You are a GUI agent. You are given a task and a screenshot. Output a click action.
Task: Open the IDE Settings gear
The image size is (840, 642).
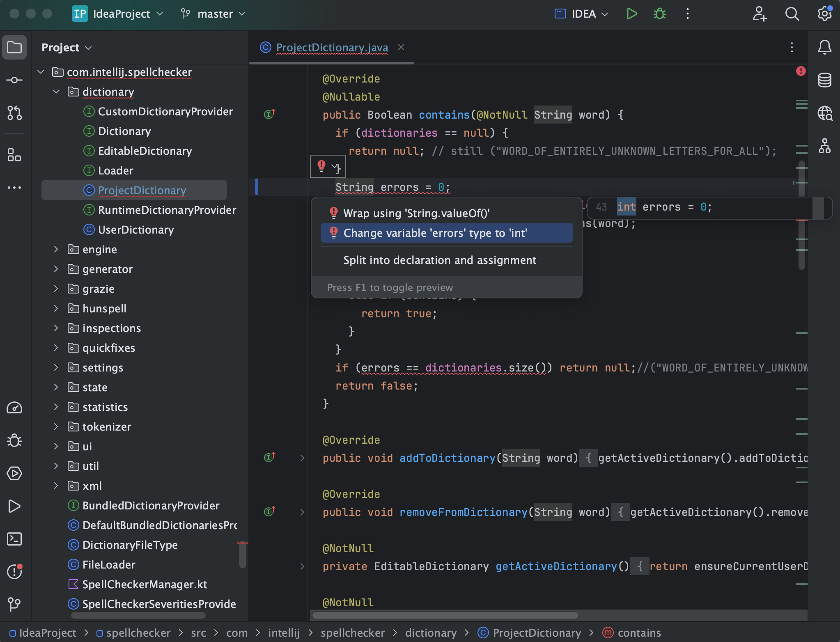[x=824, y=14]
